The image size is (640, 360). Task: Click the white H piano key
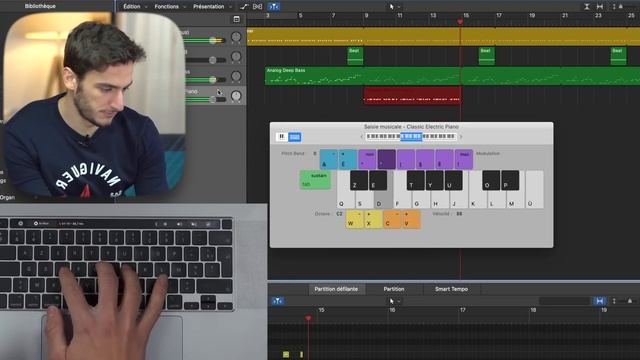(x=440, y=200)
